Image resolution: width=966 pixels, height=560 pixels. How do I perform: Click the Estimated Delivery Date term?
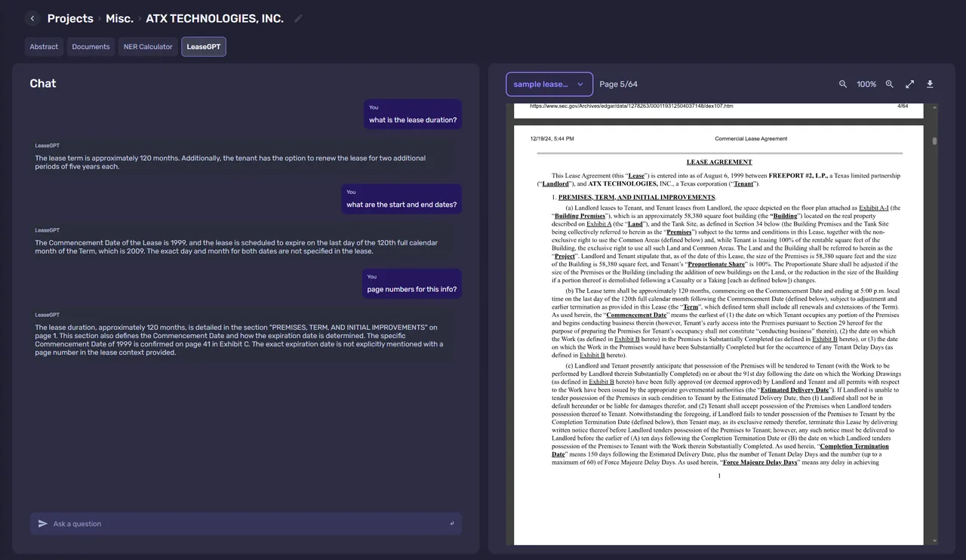(795, 390)
